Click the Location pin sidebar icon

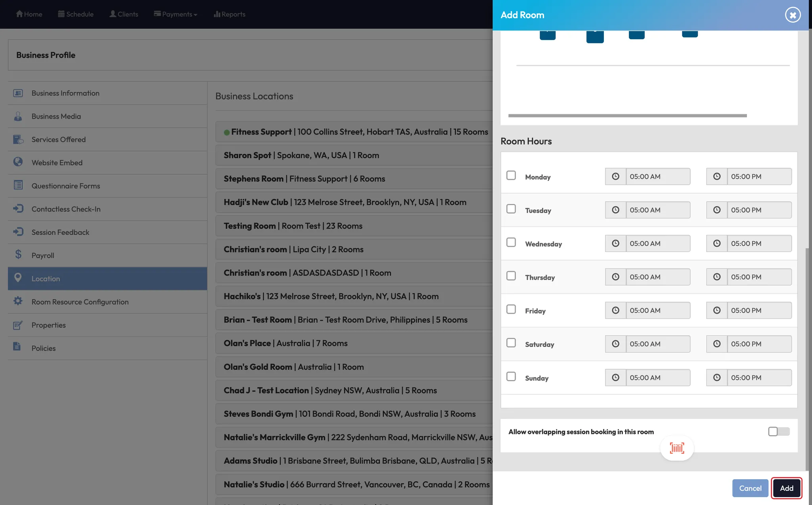[18, 278]
